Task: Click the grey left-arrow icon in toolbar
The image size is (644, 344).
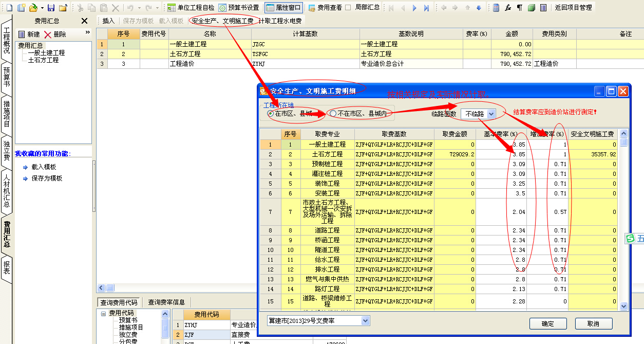Action: pyautogui.click(x=444, y=8)
